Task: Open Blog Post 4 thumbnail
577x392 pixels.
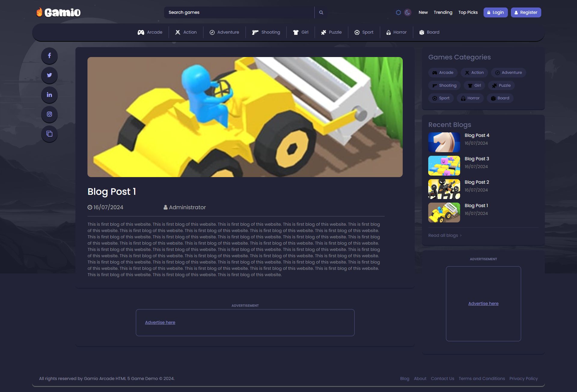Action: pos(444,142)
